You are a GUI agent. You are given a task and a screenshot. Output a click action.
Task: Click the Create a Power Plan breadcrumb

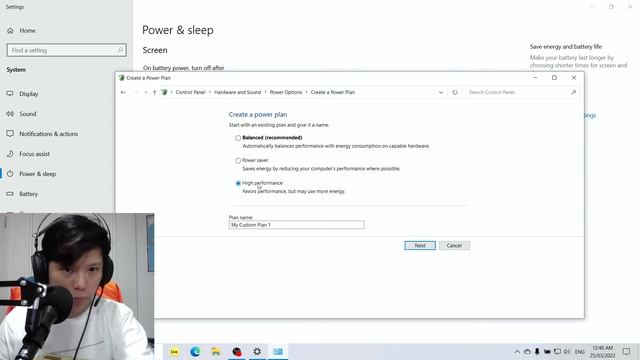[x=333, y=92]
